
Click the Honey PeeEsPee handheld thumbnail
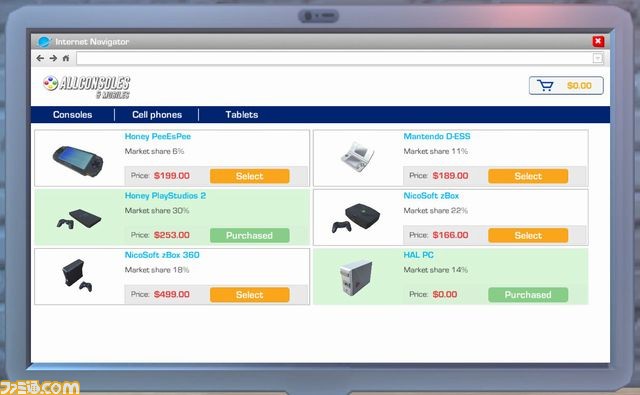tap(78, 160)
